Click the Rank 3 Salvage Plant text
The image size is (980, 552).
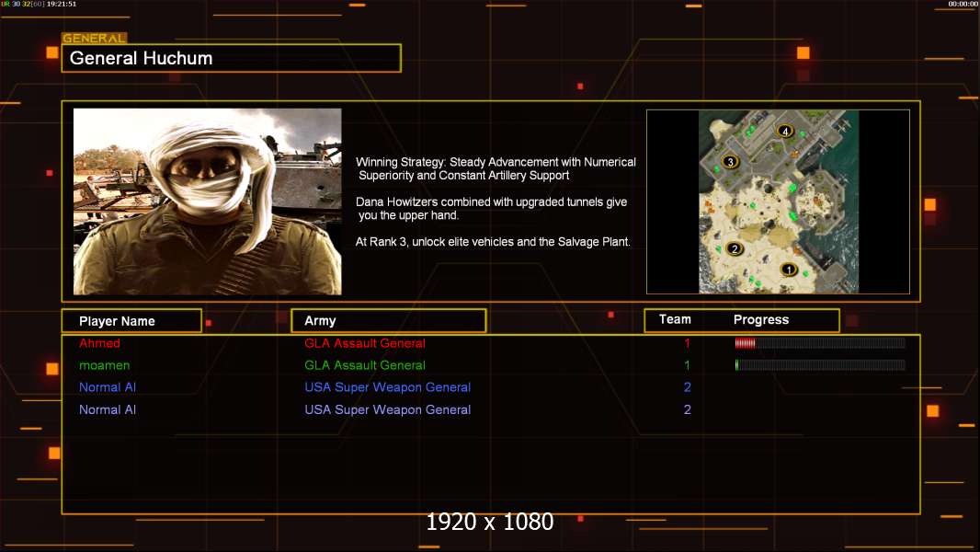pyautogui.click(x=493, y=242)
